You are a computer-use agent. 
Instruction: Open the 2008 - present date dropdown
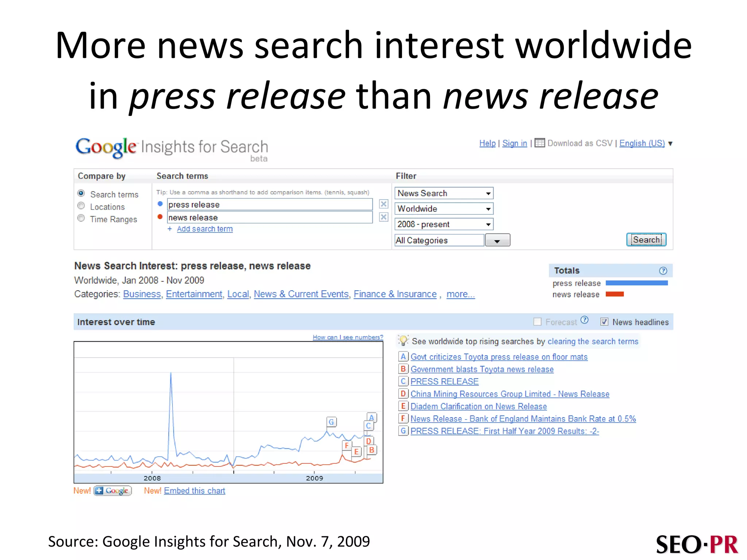pyautogui.click(x=444, y=224)
